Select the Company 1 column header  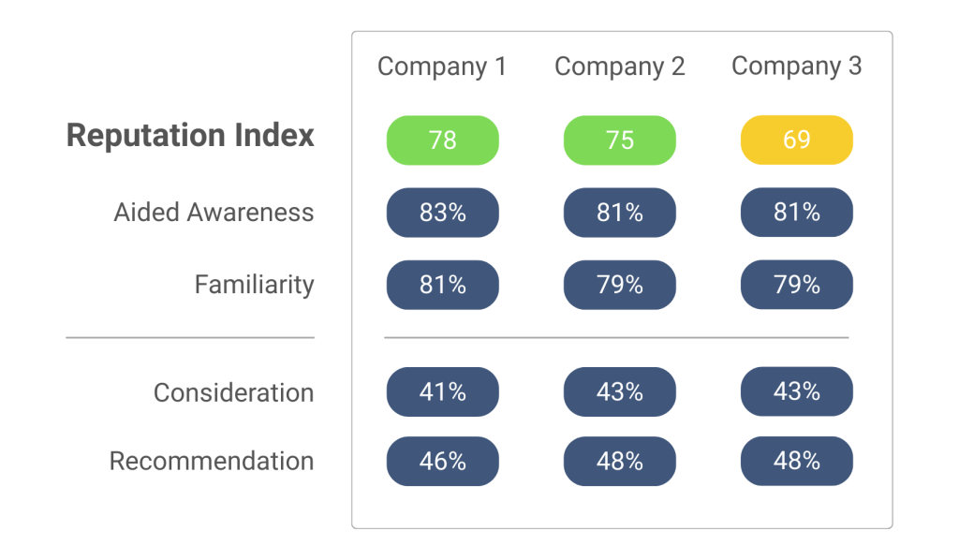[x=442, y=66]
